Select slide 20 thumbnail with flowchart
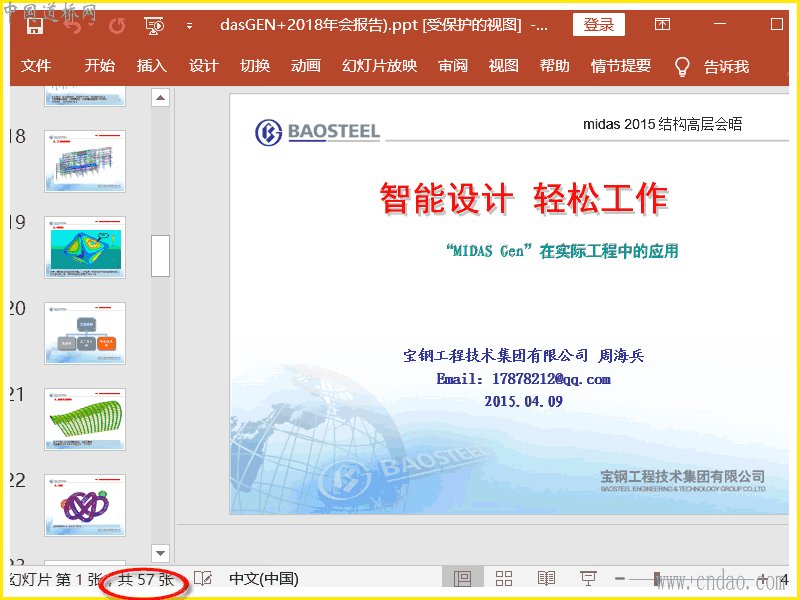This screenshot has width=800, height=600. [x=85, y=333]
